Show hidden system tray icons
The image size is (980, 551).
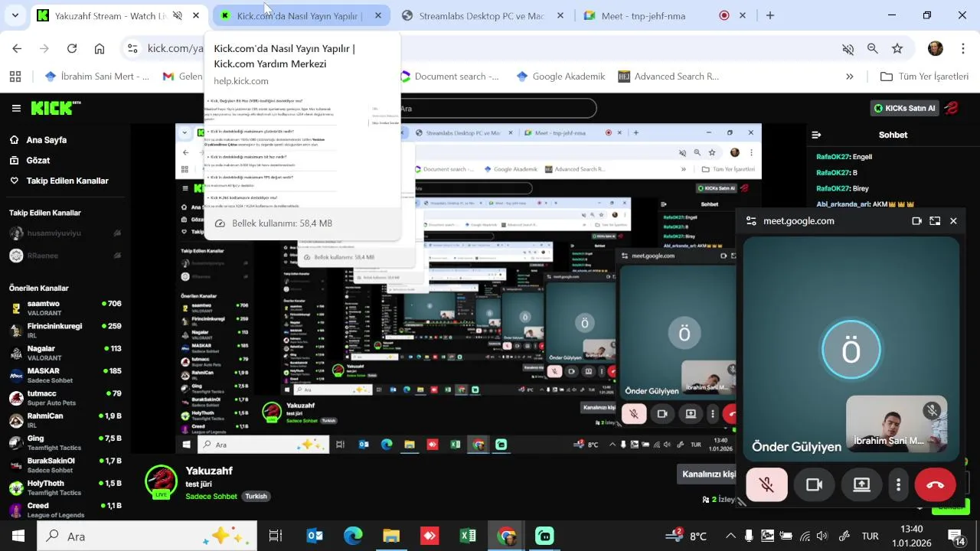pyautogui.click(x=730, y=536)
